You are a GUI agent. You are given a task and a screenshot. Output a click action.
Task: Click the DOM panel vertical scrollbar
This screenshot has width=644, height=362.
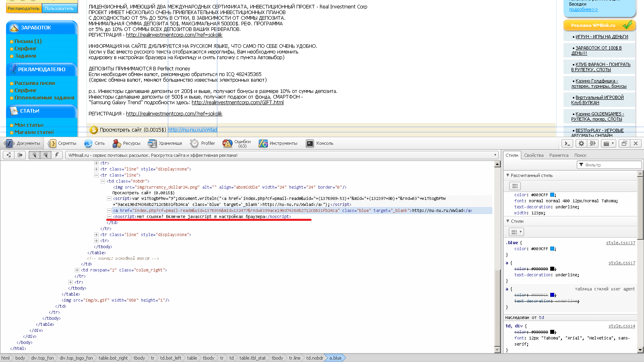click(x=497, y=257)
